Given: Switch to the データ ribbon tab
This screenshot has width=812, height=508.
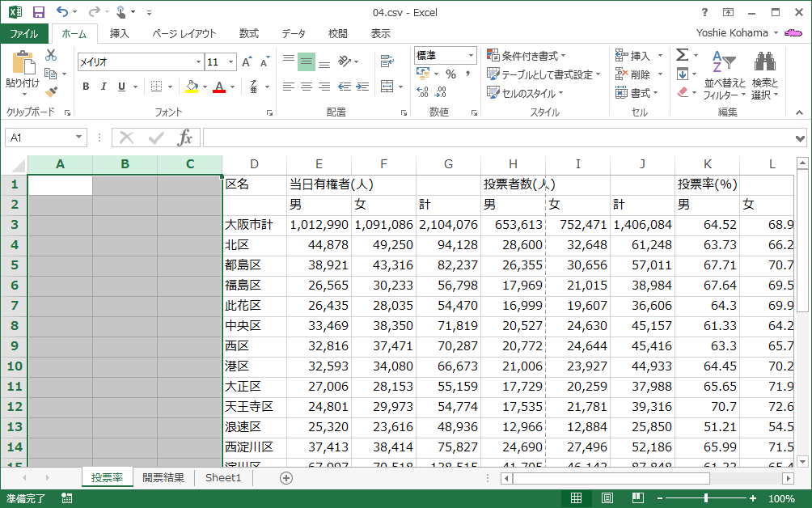Looking at the screenshot, I should click(294, 34).
